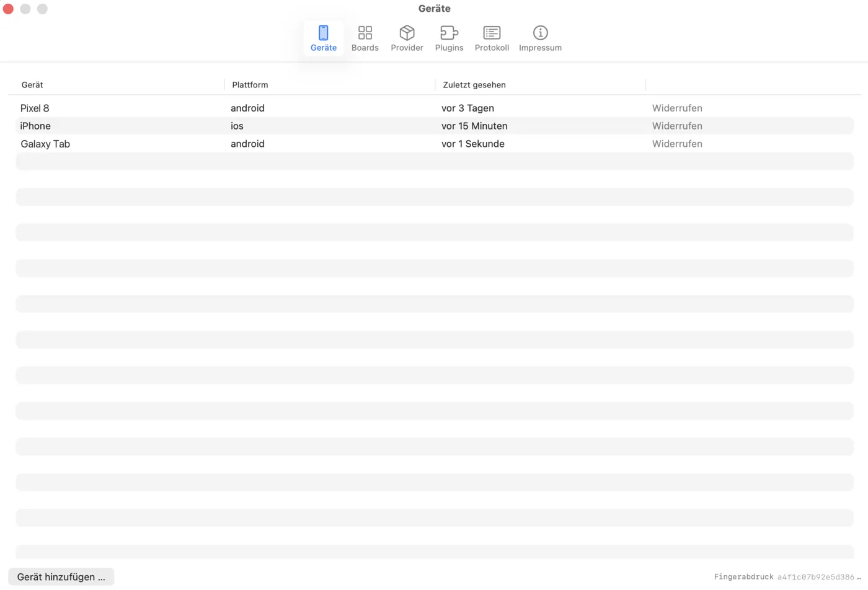Sort by the Gerät column header
The width and height of the screenshot is (868, 590).
pos(32,85)
